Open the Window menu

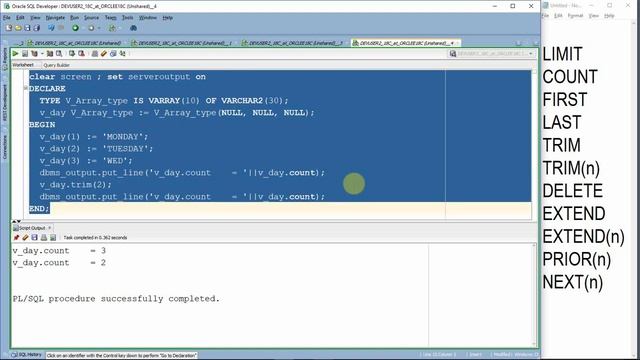point(148,18)
